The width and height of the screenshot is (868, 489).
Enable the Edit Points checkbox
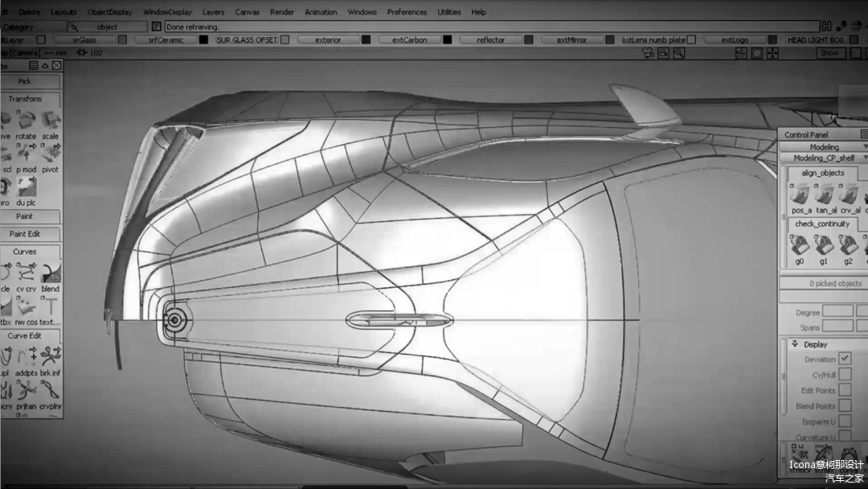pyautogui.click(x=845, y=391)
